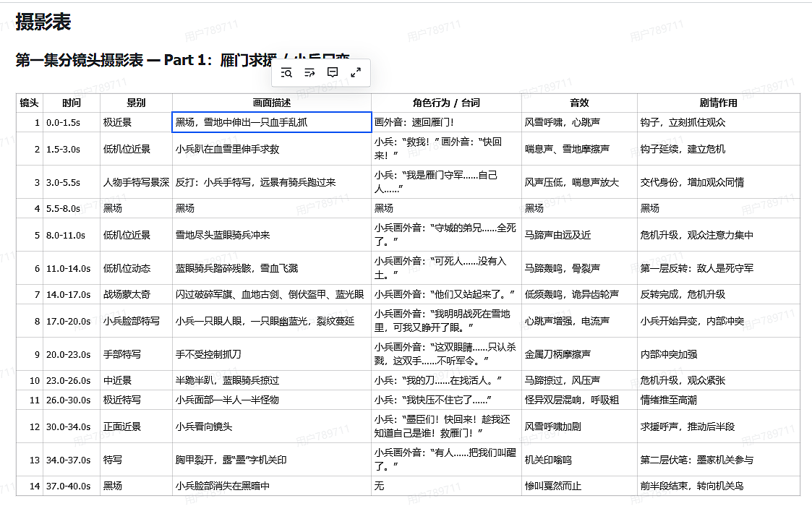Viewport: 812px width, 506px height.
Task: Select the '1.5-3.0s' time cell
Action: point(72,149)
